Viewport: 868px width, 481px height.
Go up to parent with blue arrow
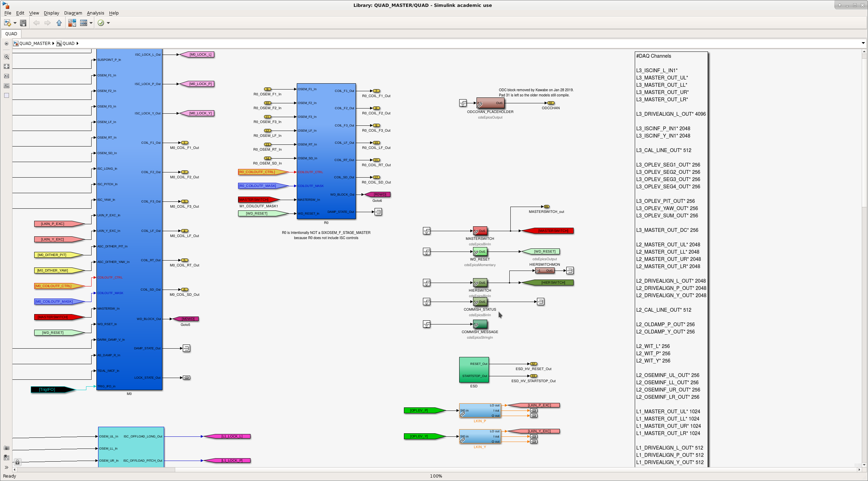[59, 23]
